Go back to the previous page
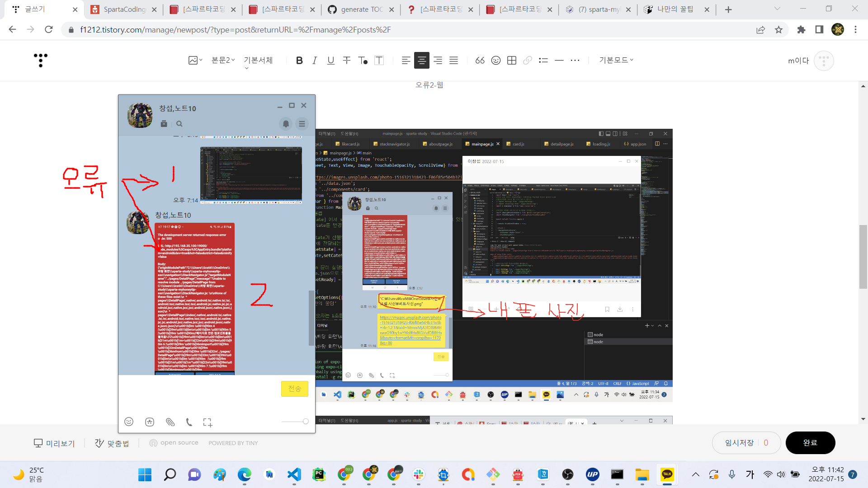 coord(12,30)
